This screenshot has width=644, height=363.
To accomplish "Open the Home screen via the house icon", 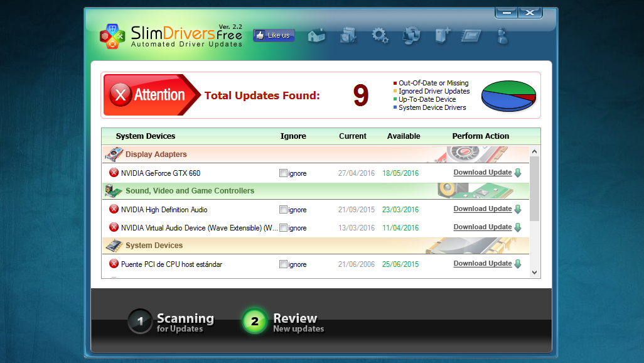I will point(316,36).
